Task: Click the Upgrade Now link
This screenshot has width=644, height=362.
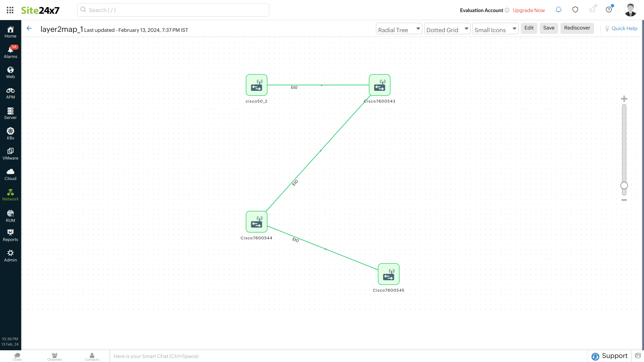Action: point(529,10)
